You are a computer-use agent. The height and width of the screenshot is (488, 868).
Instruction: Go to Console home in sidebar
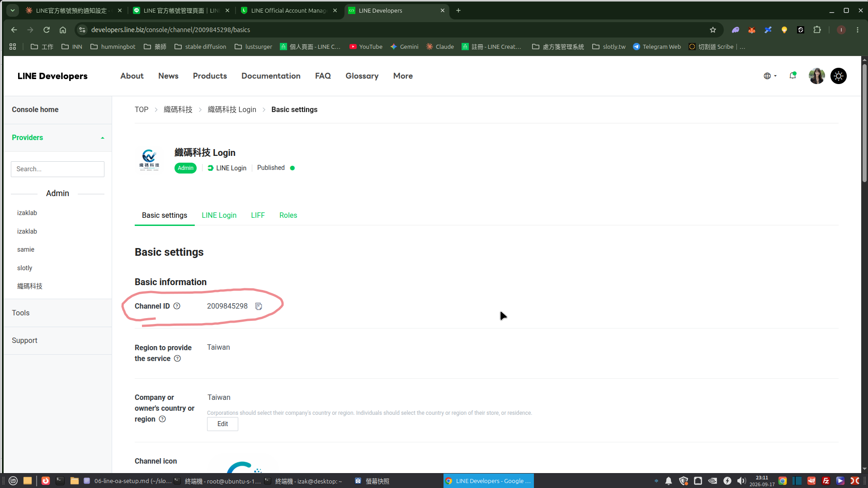point(35,109)
